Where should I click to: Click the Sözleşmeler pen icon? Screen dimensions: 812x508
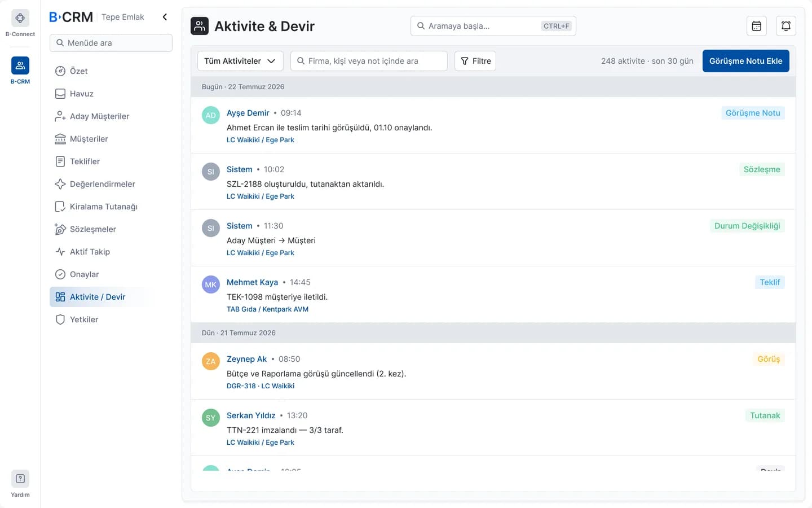point(60,229)
